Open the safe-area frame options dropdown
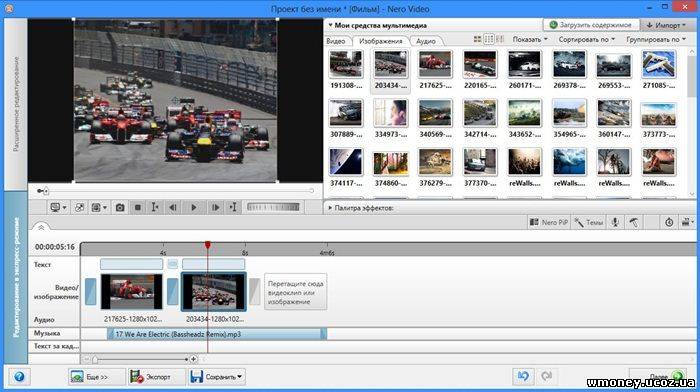Screen dimensions: 700x392 pyautogui.click(x=99, y=208)
